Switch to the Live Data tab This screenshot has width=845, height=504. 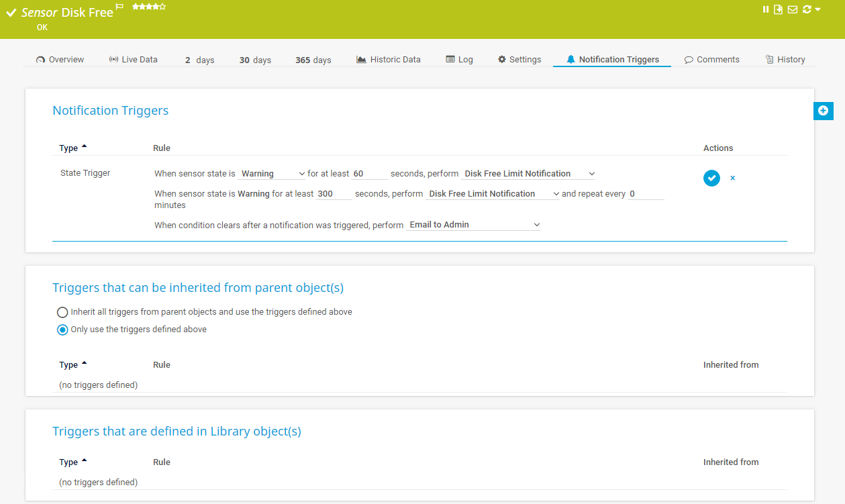[133, 60]
